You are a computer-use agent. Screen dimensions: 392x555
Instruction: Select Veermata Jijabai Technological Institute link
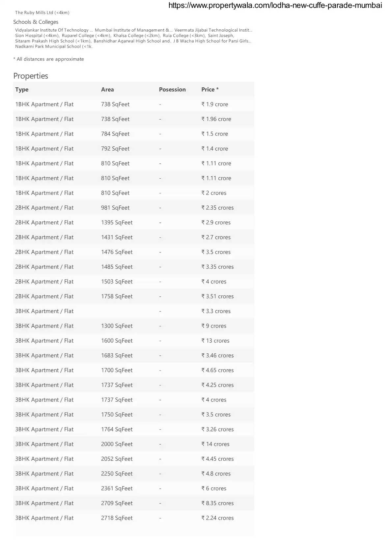click(x=213, y=30)
